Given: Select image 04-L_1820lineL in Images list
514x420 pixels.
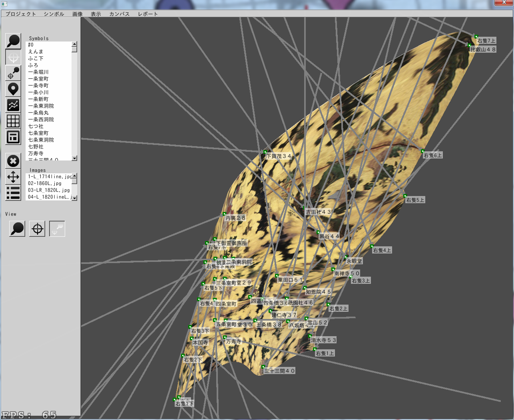Looking at the screenshot, I should coord(49,197).
